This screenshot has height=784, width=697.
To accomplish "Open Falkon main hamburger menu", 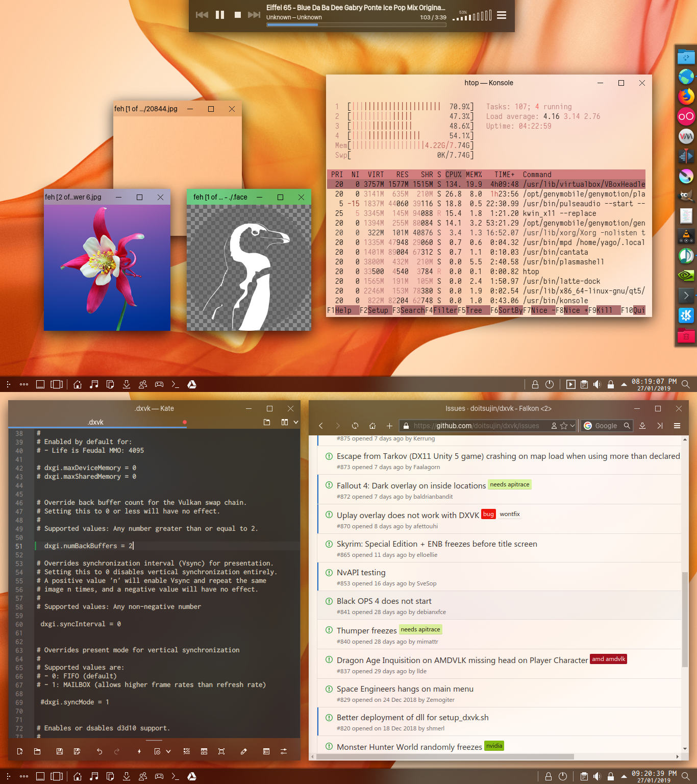I will click(x=677, y=426).
